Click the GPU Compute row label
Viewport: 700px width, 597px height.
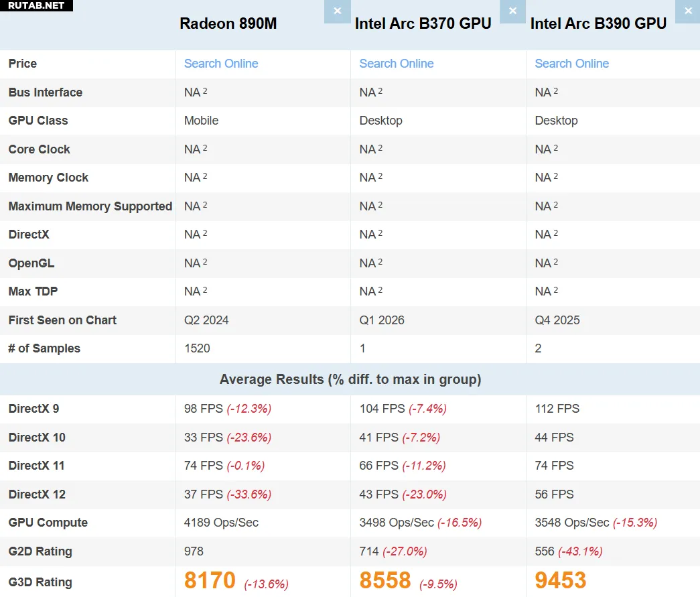[x=48, y=523]
